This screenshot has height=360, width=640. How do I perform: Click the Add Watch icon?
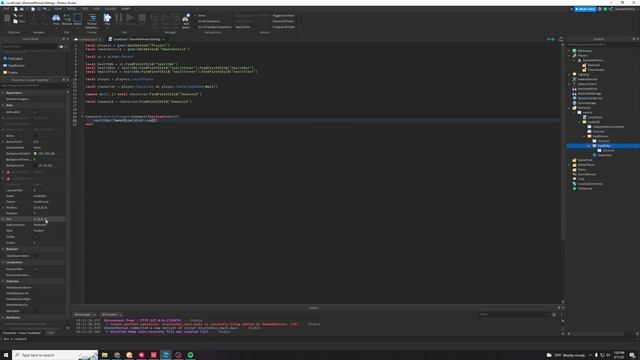tap(186, 18)
